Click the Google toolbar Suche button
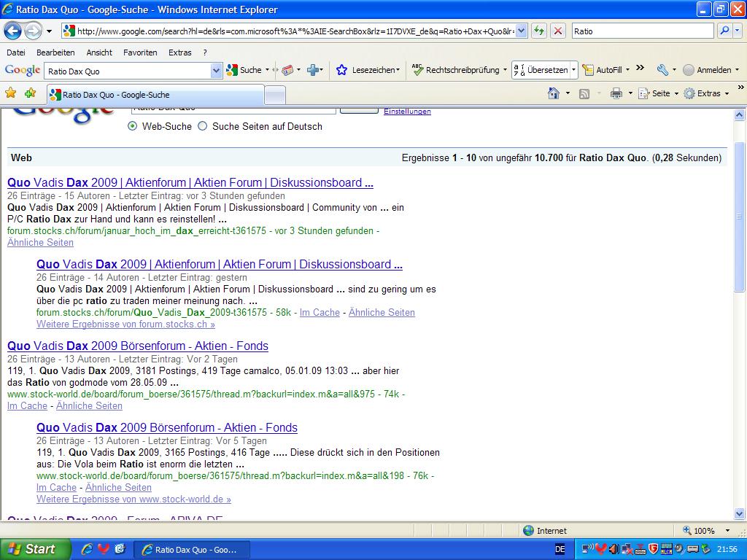The image size is (747, 560). click(x=244, y=70)
